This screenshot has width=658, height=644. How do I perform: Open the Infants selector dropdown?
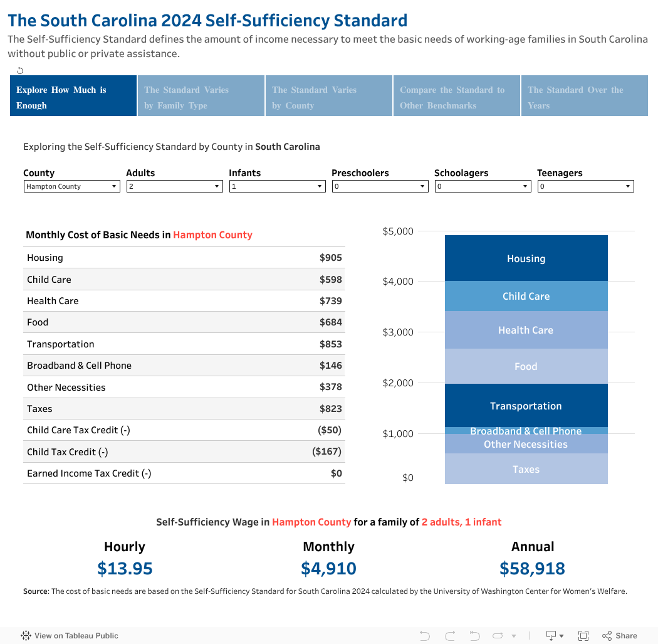[278, 186]
